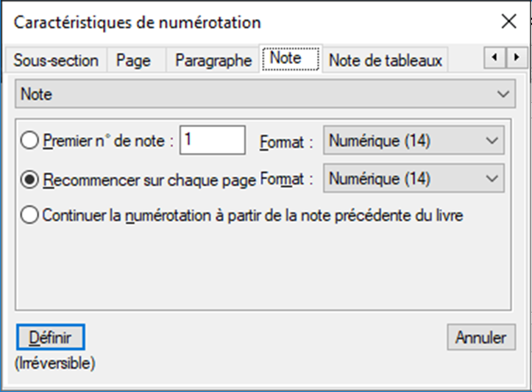Close the Caractéristiques de numérotation dialog

(x=508, y=22)
